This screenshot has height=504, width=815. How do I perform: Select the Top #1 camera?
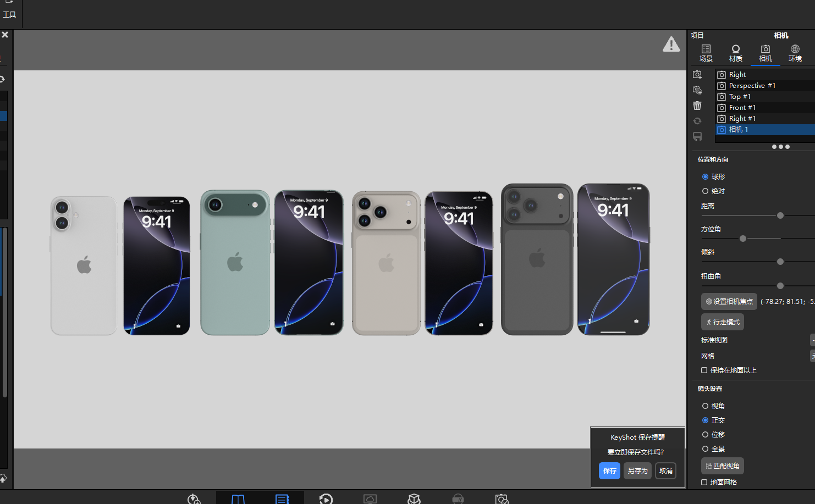point(765,97)
